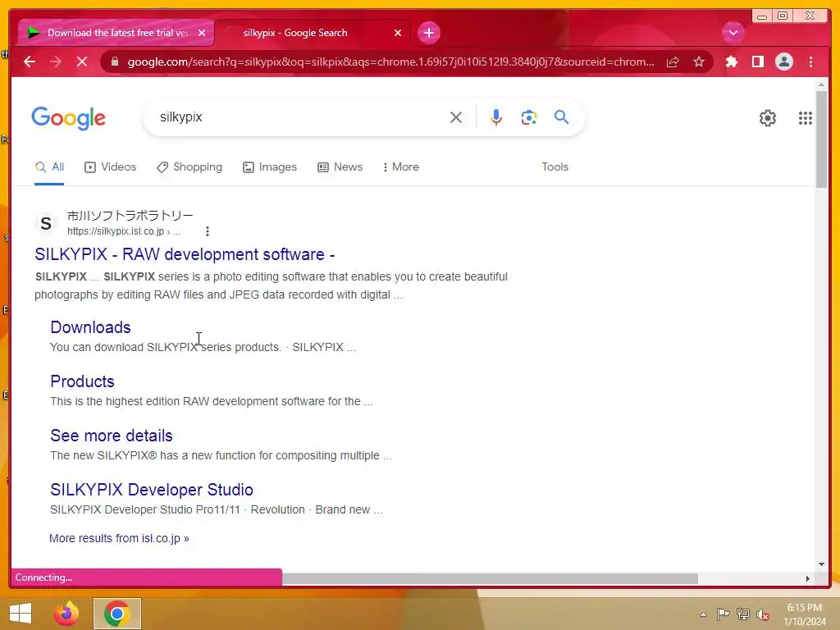Click the silkypix.isl.co.jp site favicon

(x=46, y=223)
